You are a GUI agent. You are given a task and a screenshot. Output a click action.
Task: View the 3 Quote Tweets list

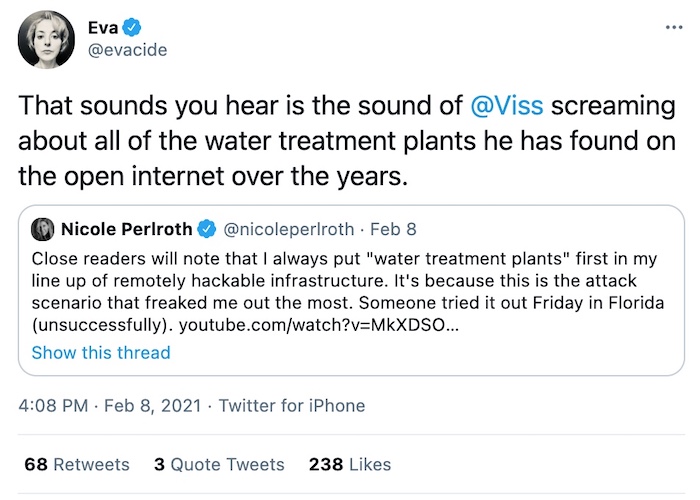[x=219, y=464]
